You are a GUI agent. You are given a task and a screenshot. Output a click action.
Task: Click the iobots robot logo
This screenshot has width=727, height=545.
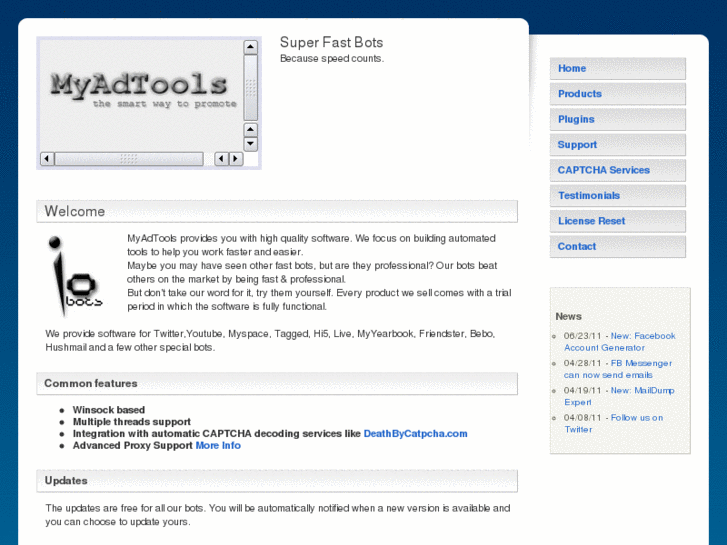point(75,275)
